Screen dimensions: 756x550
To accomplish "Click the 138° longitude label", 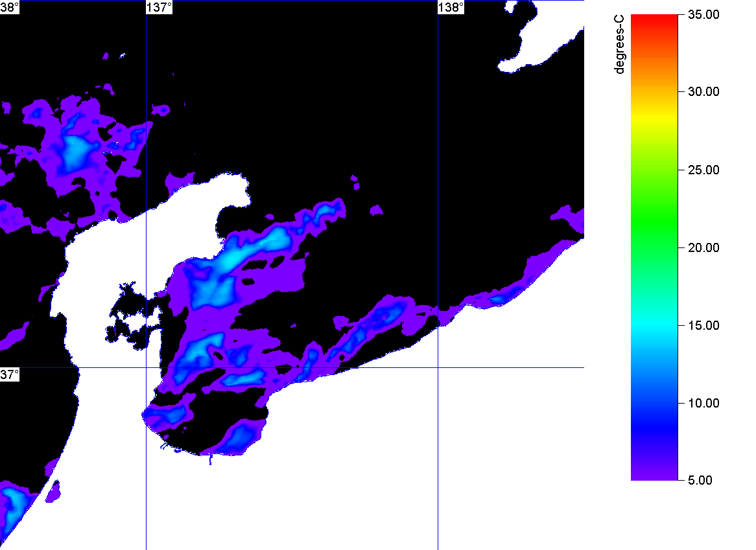I will tap(451, 7).
